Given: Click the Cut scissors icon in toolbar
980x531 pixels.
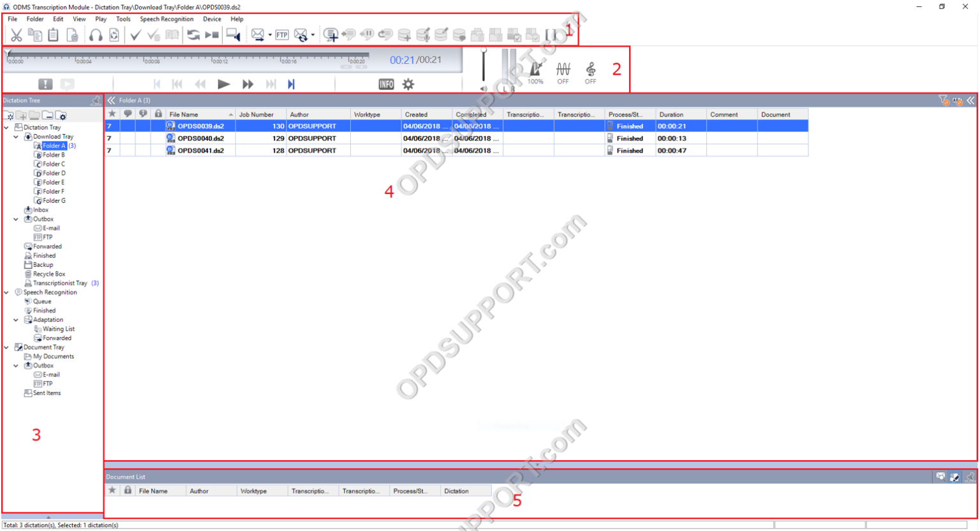Looking at the screenshot, I should pos(16,35).
